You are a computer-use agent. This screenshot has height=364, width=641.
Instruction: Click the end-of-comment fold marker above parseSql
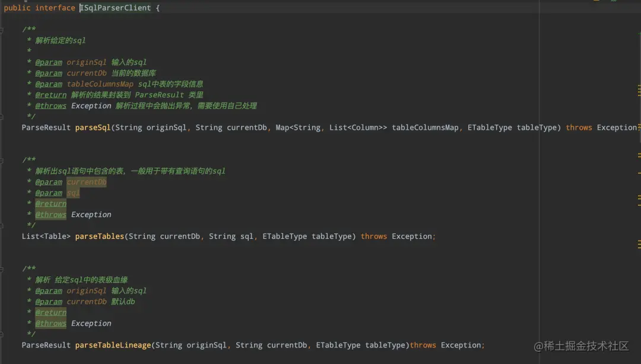pyautogui.click(x=2, y=116)
